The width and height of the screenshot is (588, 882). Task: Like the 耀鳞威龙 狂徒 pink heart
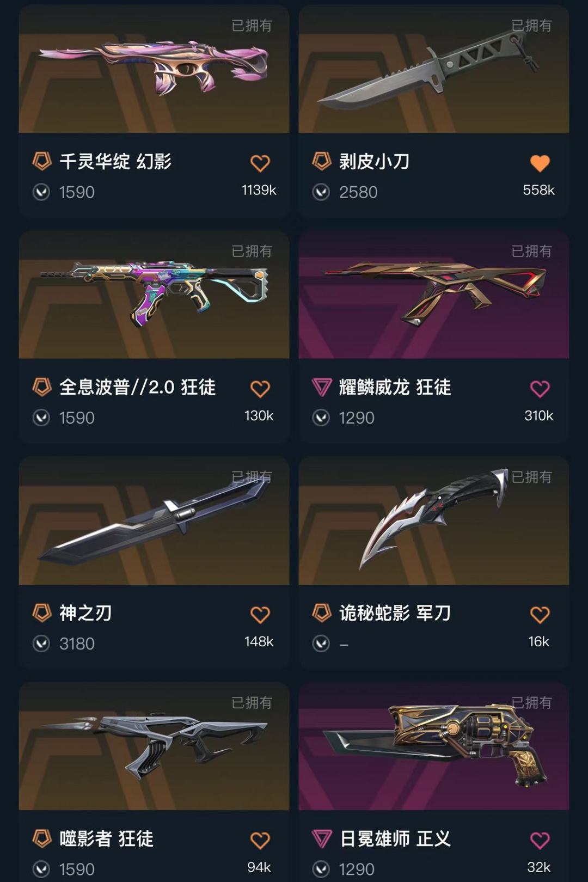pyautogui.click(x=540, y=389)
